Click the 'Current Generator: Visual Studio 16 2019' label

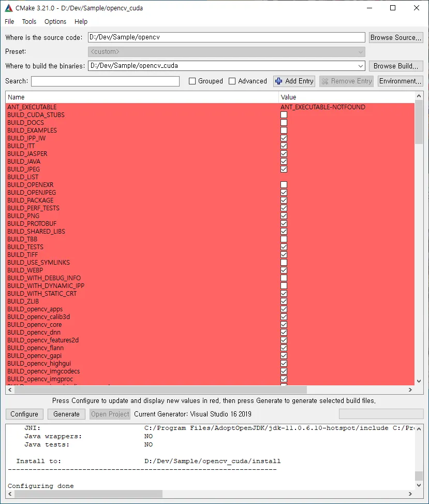click(193, 414)
